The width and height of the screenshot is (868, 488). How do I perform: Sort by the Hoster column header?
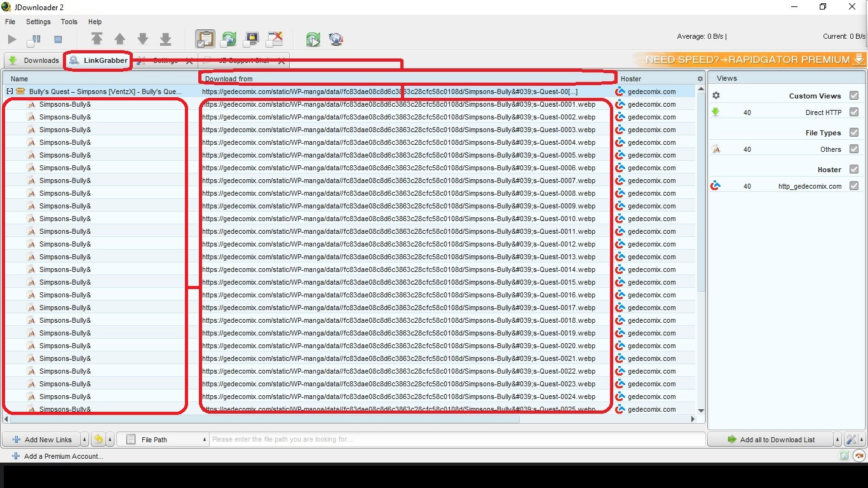(x=654, y=79)
